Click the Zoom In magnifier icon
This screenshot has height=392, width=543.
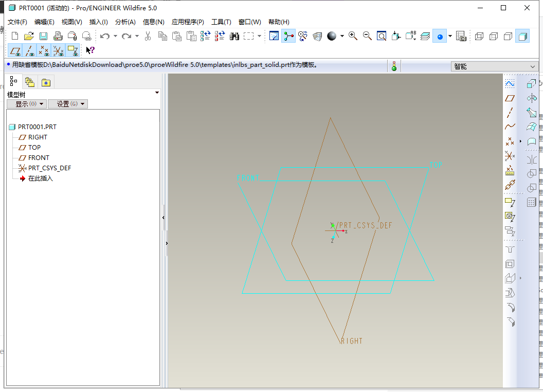tap(353, 36)
